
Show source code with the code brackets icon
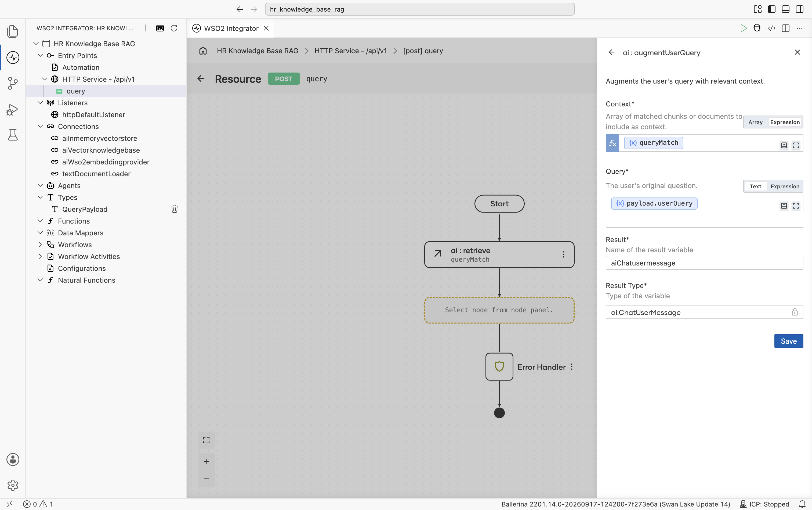pyautogui.click(x=771, y=28)
